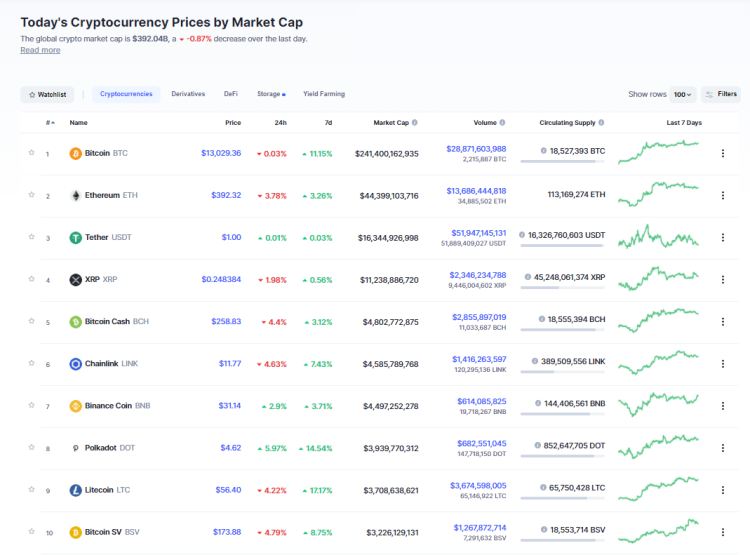The height and width of the screenshot is (555, 750).
Task: Open info tooltip next to Circulating Supply header
Action: point(601,122)
